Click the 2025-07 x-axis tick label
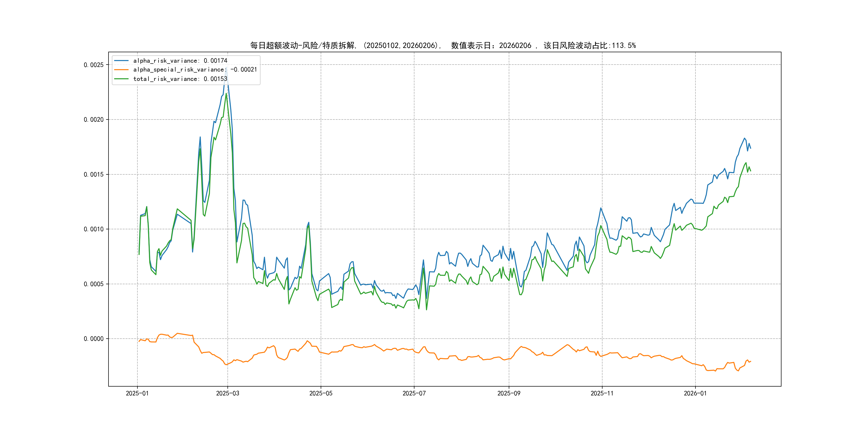The height and width of the screenshot is (434, 868). 414,393
